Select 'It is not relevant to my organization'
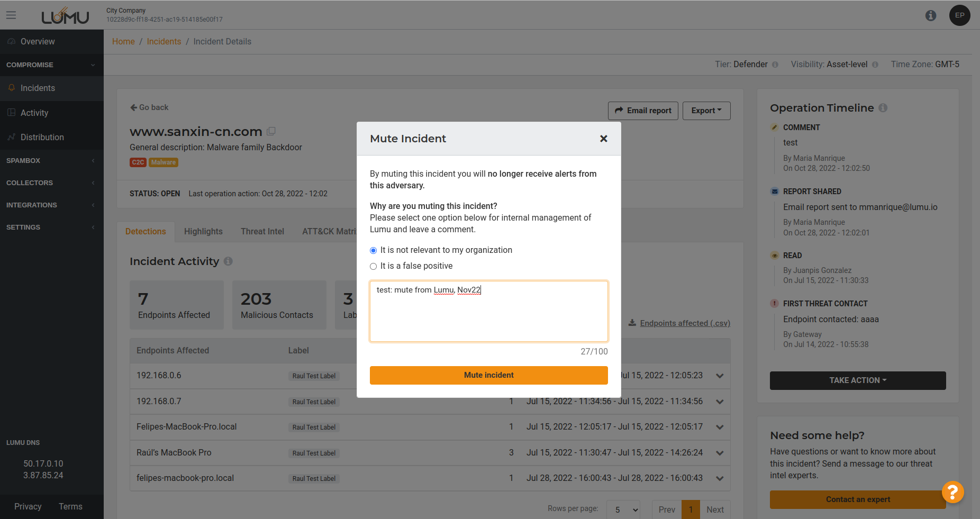The image size is (980, 519). point(374,250)
